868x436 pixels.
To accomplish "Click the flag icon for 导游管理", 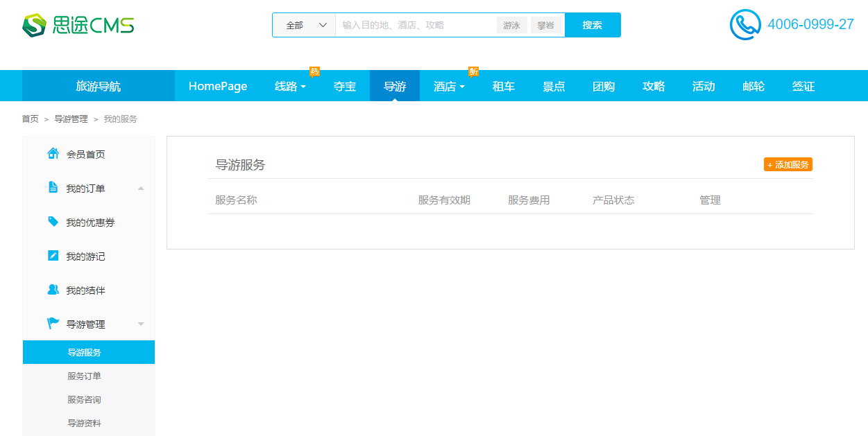I will click(x=53, y=324).
